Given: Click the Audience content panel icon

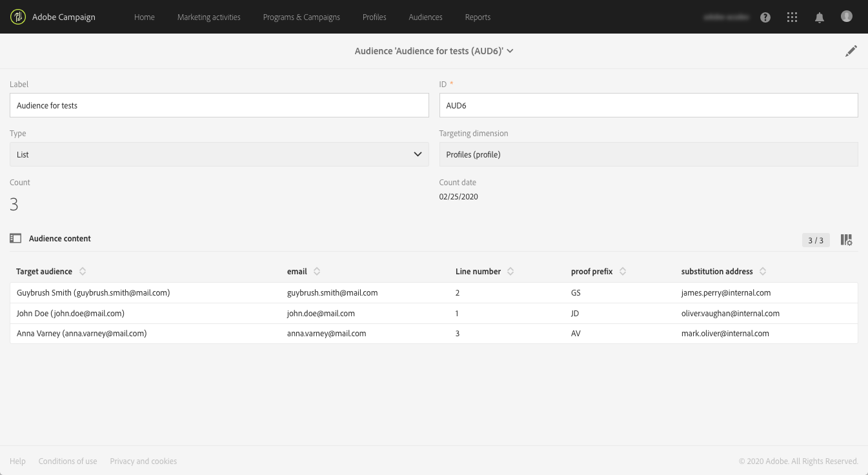Looking at the screenshot, I should [15, 239].
